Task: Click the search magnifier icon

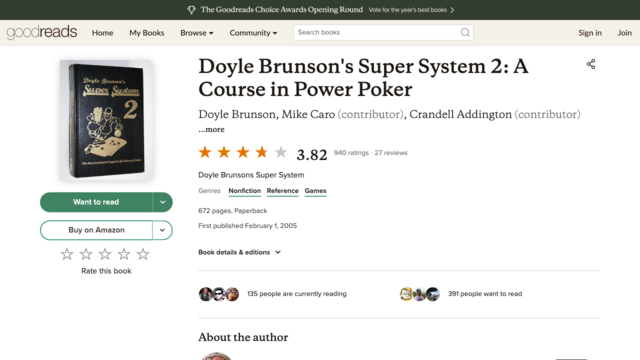Action: [465, 33]
